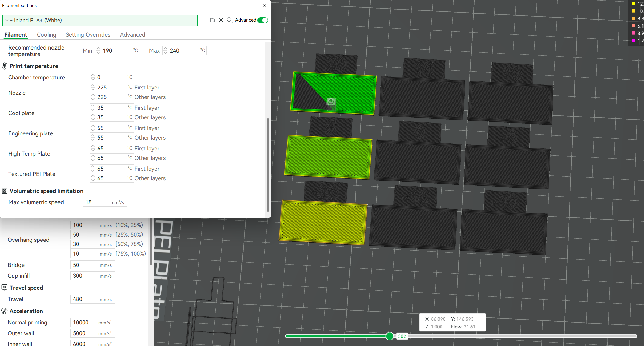Click the discard changes X icon beside save

tap(221, 20)
